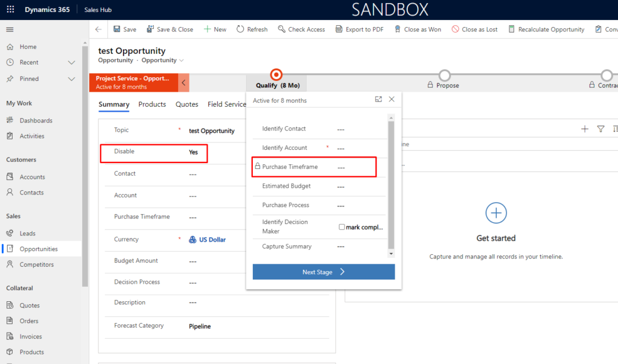This screenshot has width=618, height=364.
Task: Add a timeline record with plus icon
Action: click(x=584, y=129)
